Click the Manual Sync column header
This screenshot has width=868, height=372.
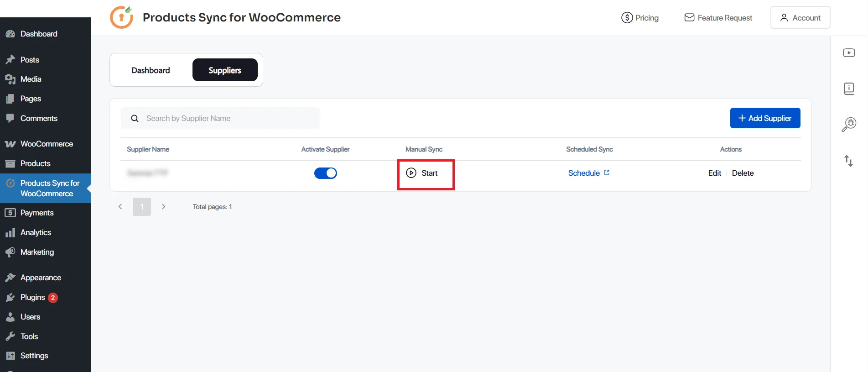424,149
